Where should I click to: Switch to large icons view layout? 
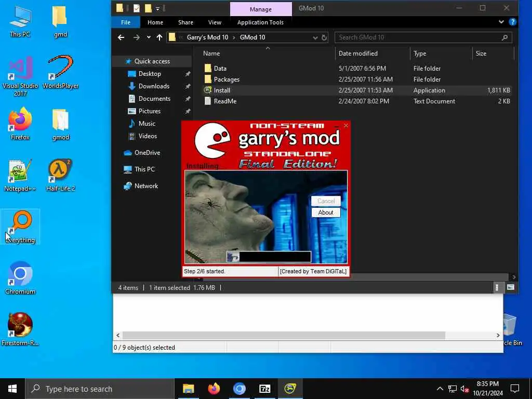tap(511, 287)
